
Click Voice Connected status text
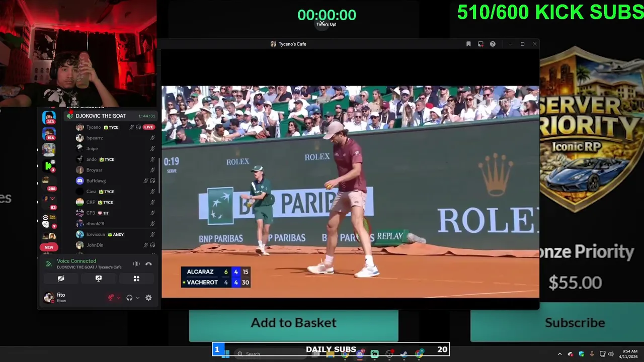[76, 261]
